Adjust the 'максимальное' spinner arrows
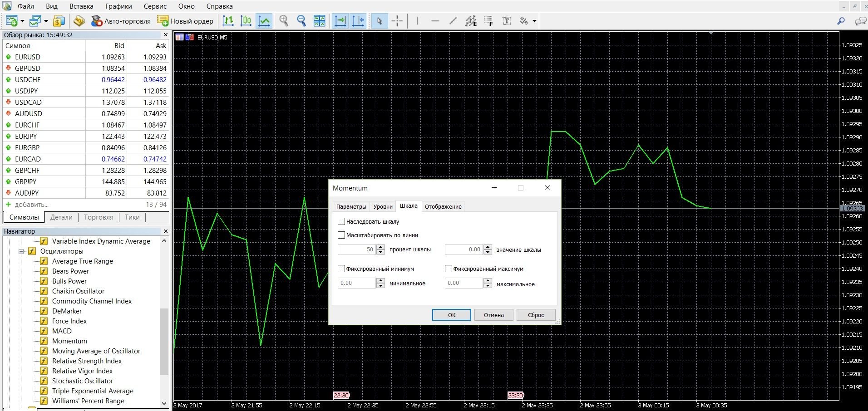Screen dimensions: 868x411 click(488, 283)
